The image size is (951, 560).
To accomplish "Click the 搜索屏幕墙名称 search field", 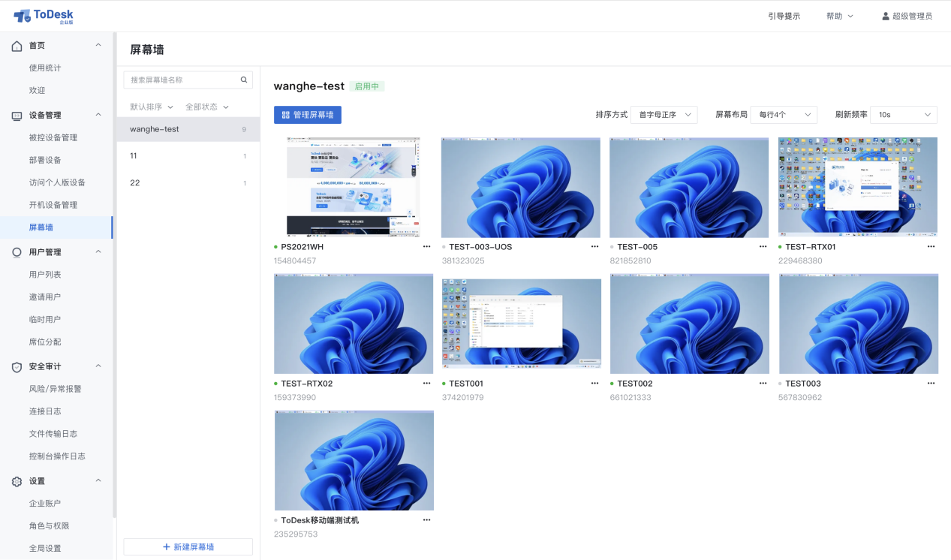I will [x=188, y=80].
